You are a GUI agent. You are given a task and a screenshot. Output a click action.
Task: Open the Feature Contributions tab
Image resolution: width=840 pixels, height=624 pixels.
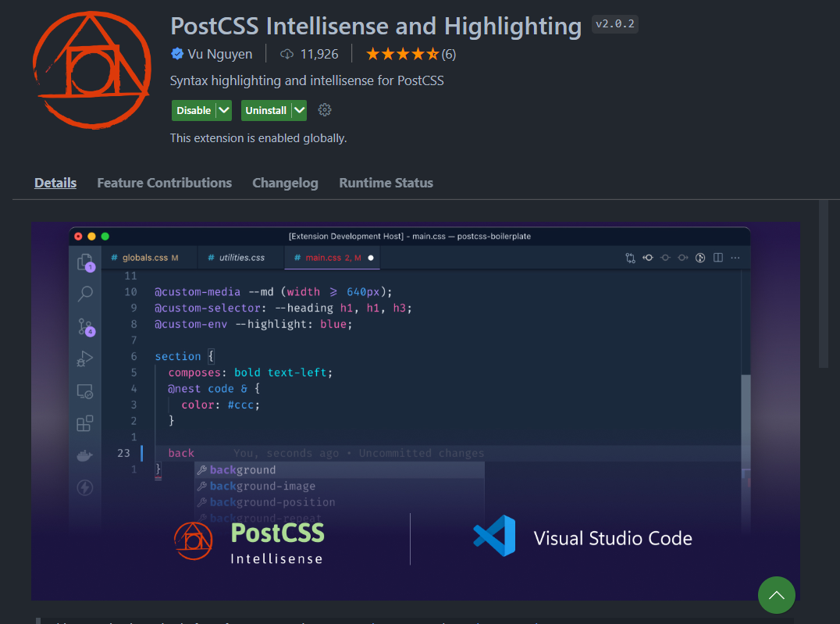[x=164, y=183]
